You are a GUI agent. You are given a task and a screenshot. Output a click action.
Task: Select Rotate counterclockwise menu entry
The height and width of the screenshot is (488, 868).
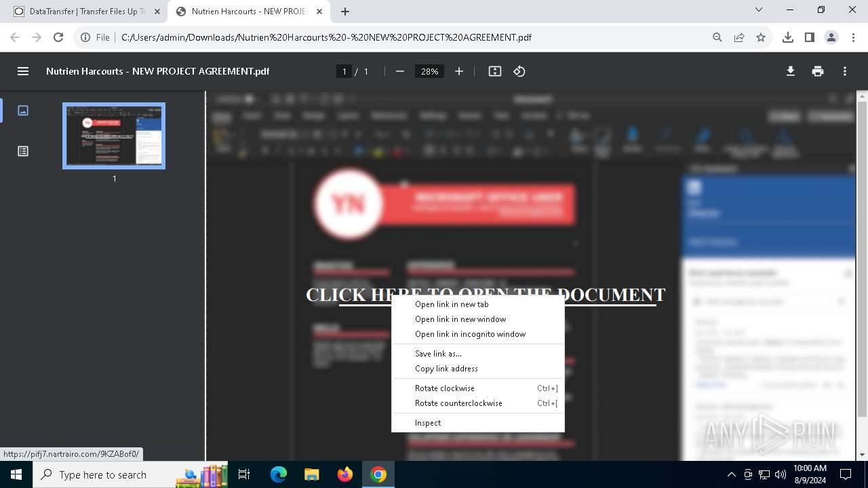click(x=478, y=403)
